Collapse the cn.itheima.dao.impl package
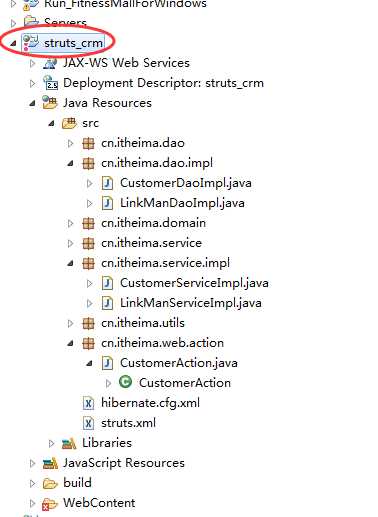Image resolution: width=378 pixels, height=517 pixels. click(x=70, y=163)
